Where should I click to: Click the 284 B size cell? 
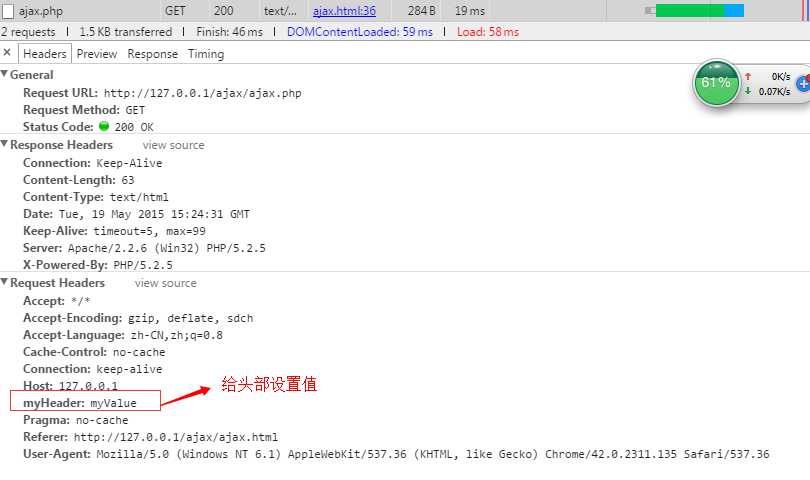pos(422,11)
